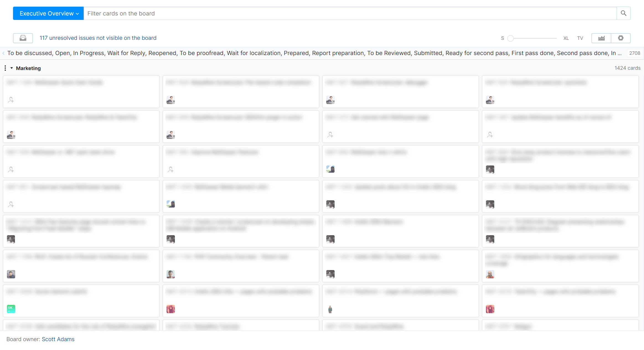Click the collapse column chevron left of statuses
Screen dimensions: 644x350
(3, 53)
